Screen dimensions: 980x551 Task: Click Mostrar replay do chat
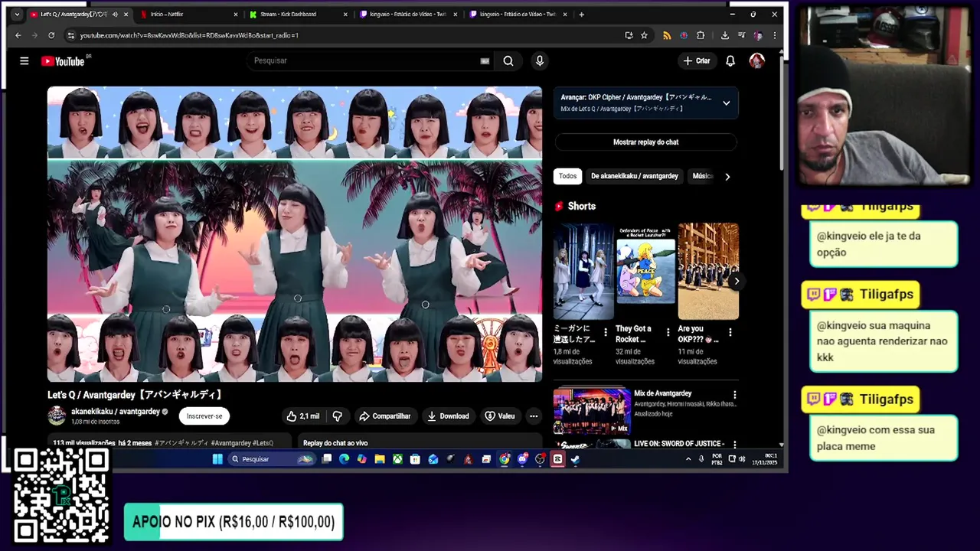point(645,142)
